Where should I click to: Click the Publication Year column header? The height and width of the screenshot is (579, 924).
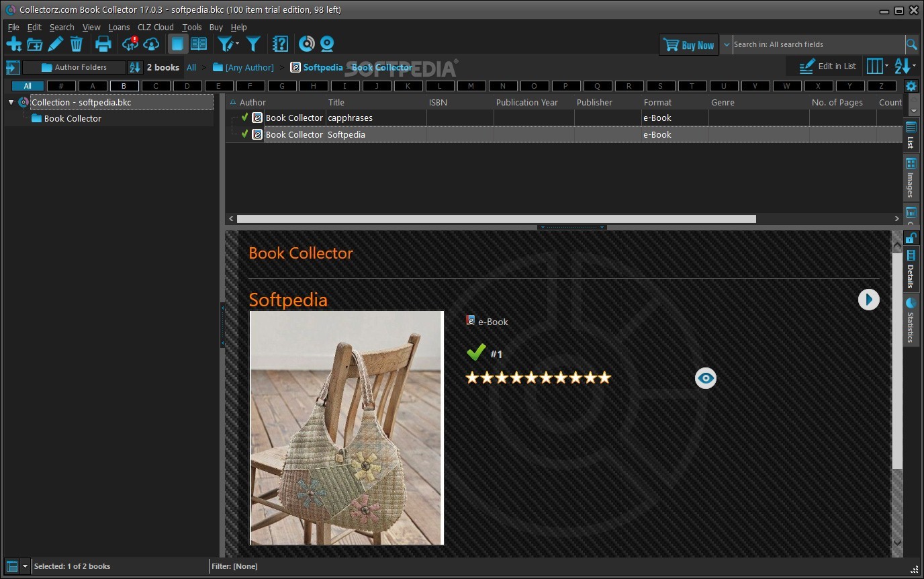pyautogui.click(x=527, y=102)
